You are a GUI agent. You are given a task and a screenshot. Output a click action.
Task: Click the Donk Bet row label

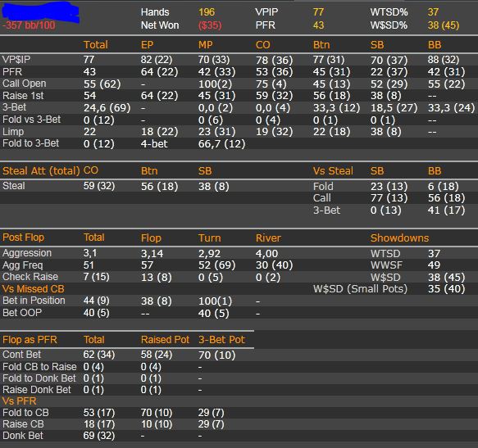[x=23, y=436]
